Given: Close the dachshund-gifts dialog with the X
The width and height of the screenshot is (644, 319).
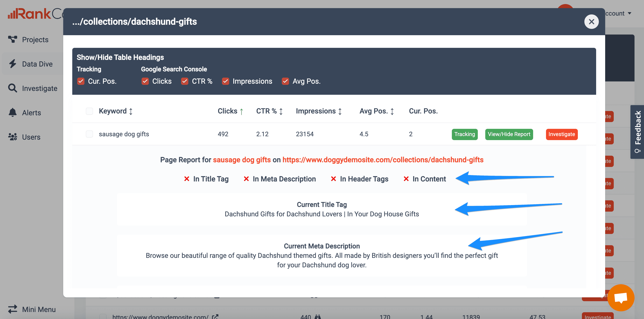Looking at the screenshot, I should (x=591, y=22).
